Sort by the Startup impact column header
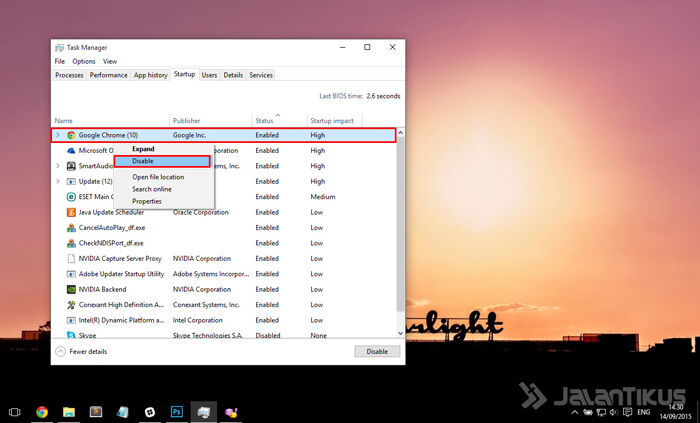 pos(330,121)
